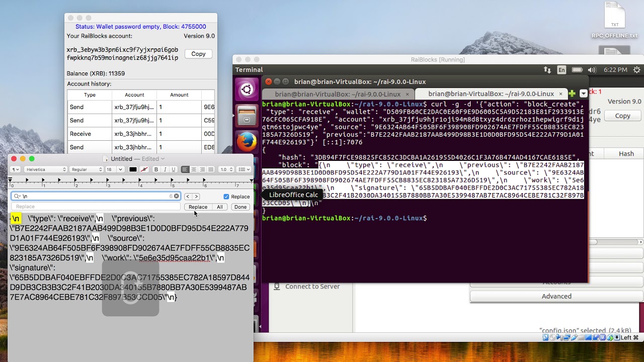
Task: Click VirtualBox keyboard capture arrow icon
Action: [x=616, y=337]
